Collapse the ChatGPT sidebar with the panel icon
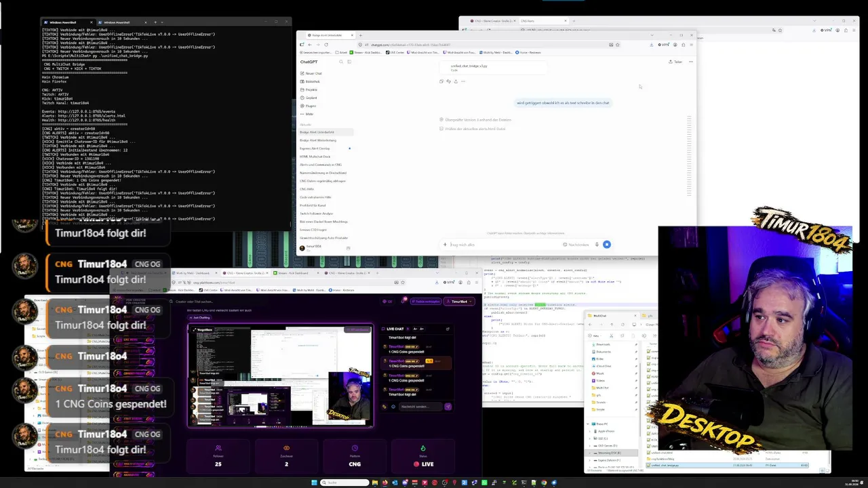 tap(349, 62)
